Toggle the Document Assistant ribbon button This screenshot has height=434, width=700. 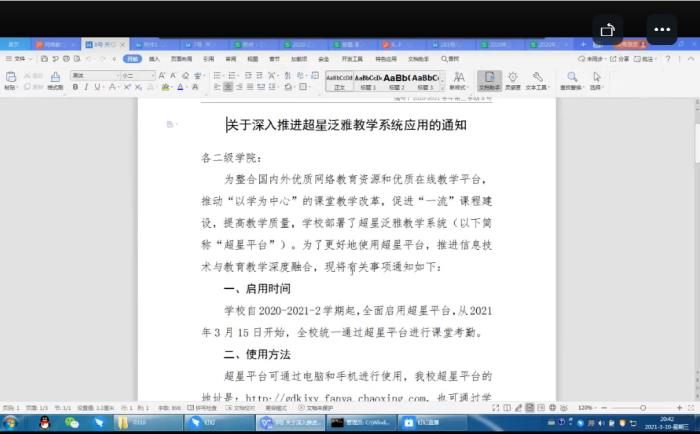coord(489,80)
